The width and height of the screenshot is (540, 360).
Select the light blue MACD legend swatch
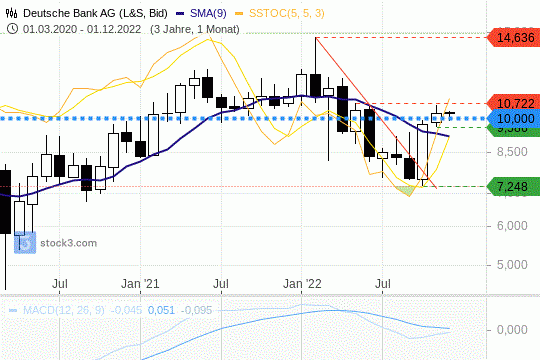(13, 310)
